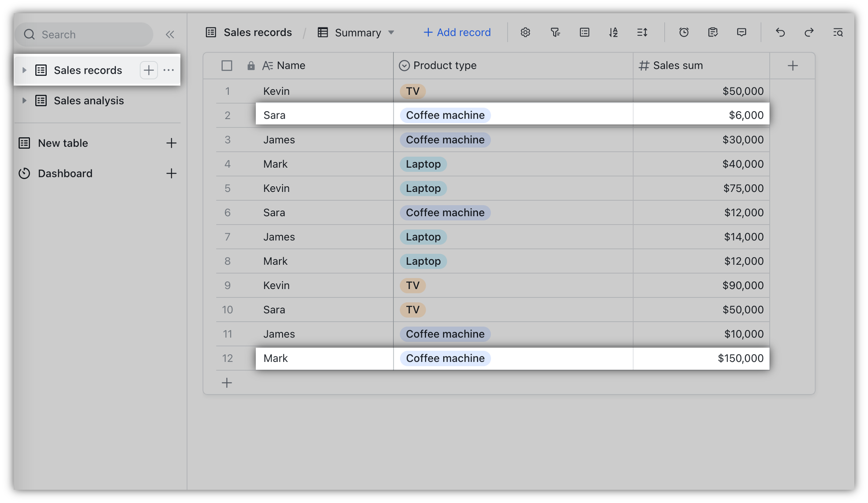Click New table plus button
Image resolution: width=868 pixels, height=503 pixels.
pyautogui.click(x=170, y=143)
